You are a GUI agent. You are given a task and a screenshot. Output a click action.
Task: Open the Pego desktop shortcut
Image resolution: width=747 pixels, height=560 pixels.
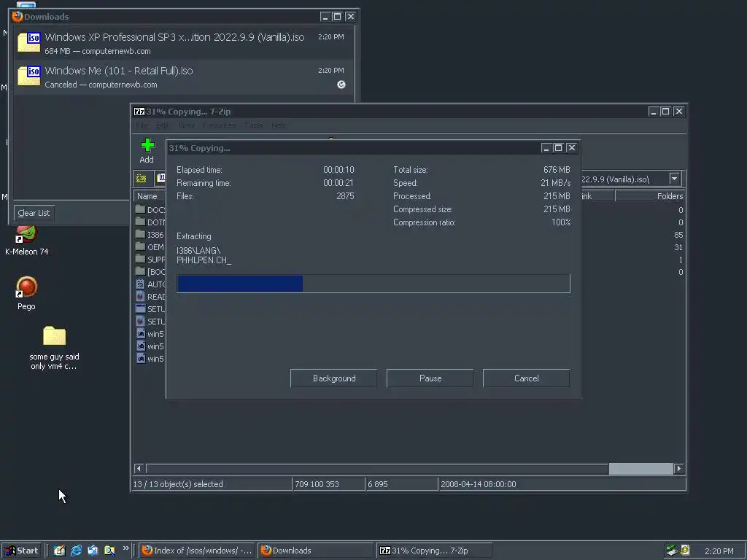click(x=27, y=293)
